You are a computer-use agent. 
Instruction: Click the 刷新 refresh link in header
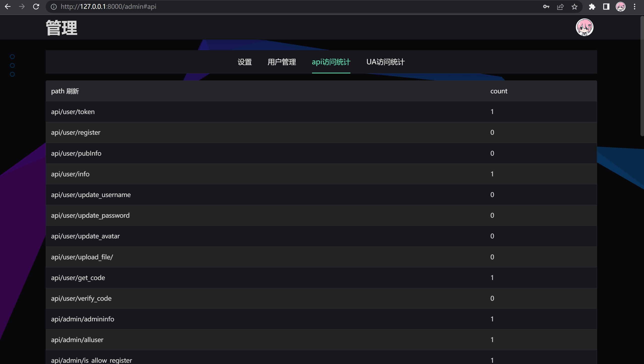[x=73, y=91]
